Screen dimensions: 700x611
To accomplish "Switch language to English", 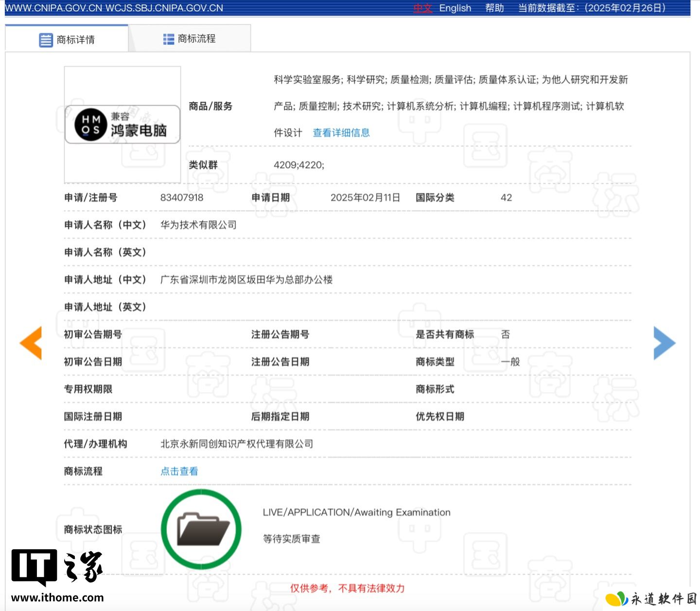I will point(455,8).
